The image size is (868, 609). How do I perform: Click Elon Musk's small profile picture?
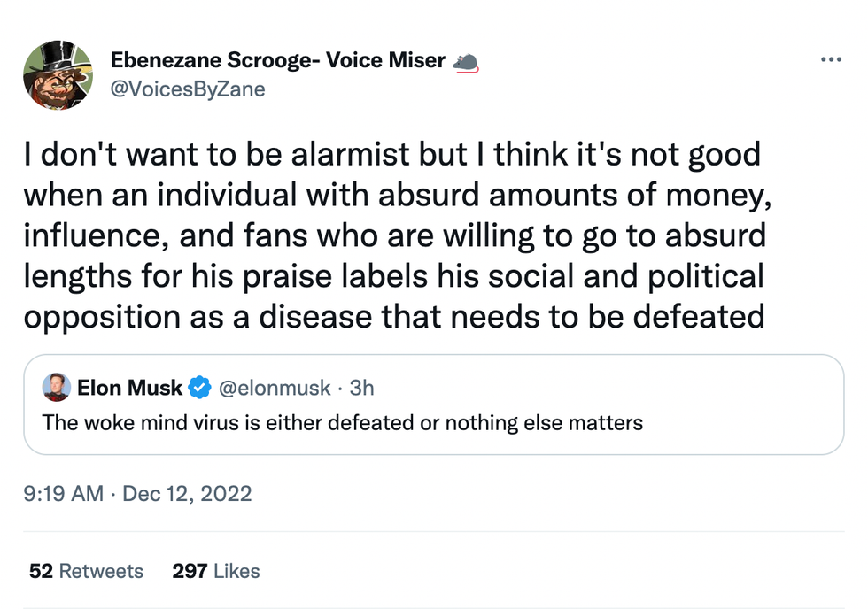point(58,388)
